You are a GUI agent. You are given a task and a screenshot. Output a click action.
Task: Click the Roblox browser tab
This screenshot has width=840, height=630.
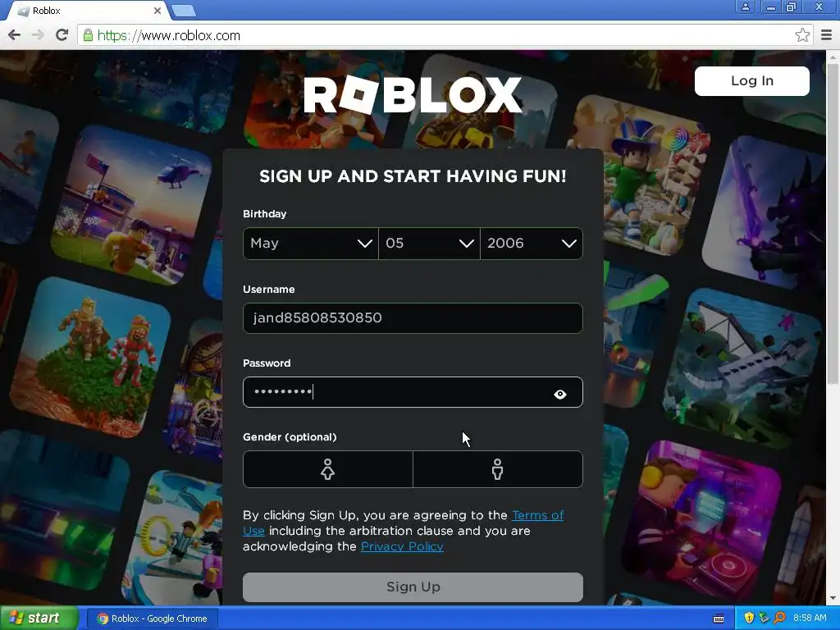coord(89,11)
